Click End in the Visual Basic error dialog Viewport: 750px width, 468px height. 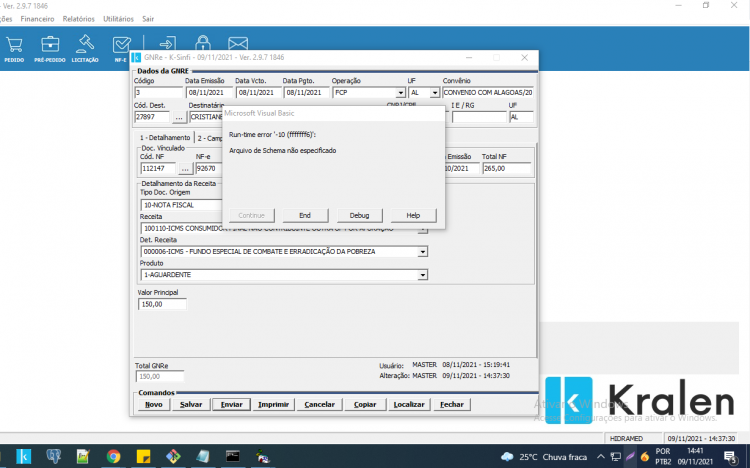(305, 215)
